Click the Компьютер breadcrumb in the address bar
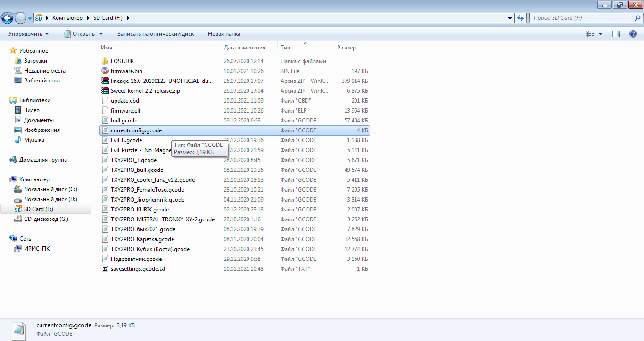Screen dimensions: 644x341 tap(67, 18)
